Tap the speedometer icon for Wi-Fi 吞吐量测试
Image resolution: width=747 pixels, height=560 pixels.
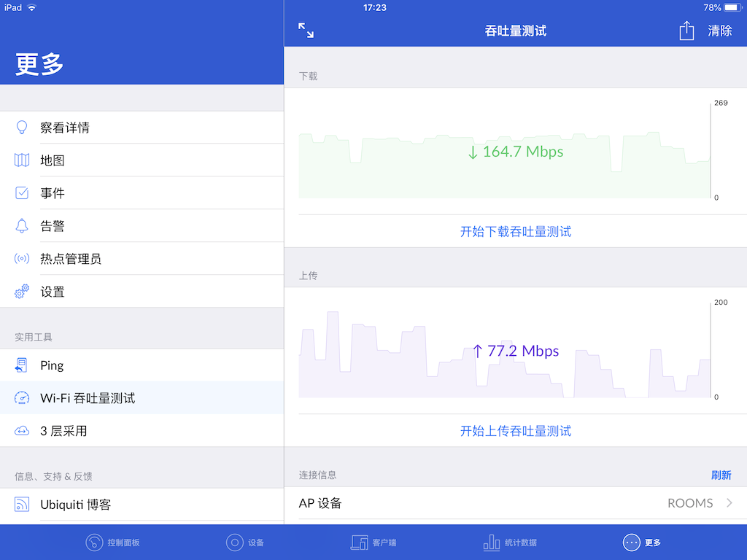point(22,397)
